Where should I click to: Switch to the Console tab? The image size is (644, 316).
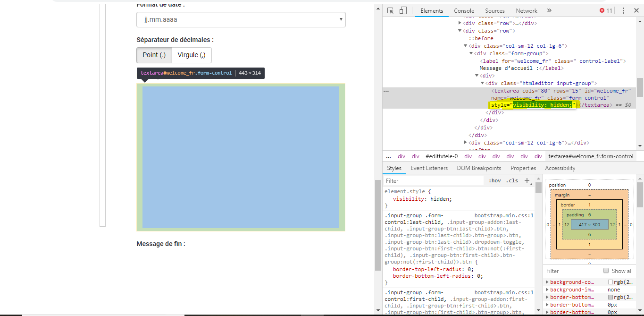click(x=464, y=10)
